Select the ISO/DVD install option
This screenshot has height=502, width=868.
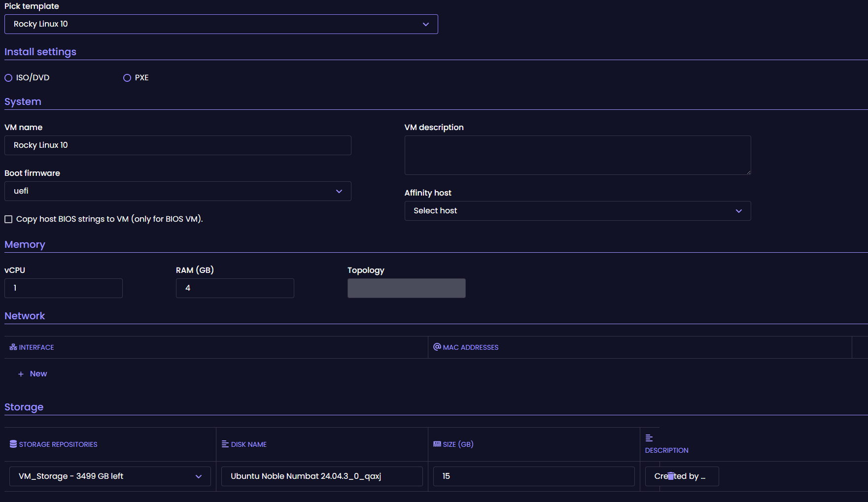click(8, 77)
